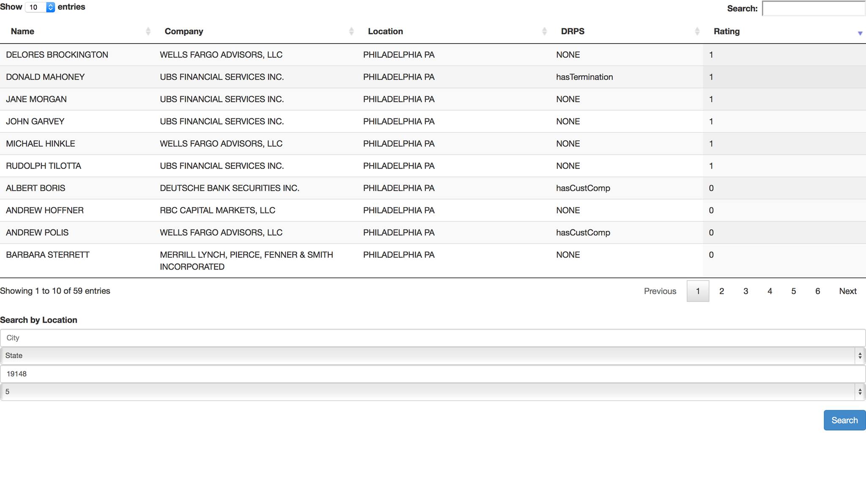Screen dimensions: 866x504
Task: Click the Rating column descending sort arrow
Action: pyautogui.click(x=860, y=33)
